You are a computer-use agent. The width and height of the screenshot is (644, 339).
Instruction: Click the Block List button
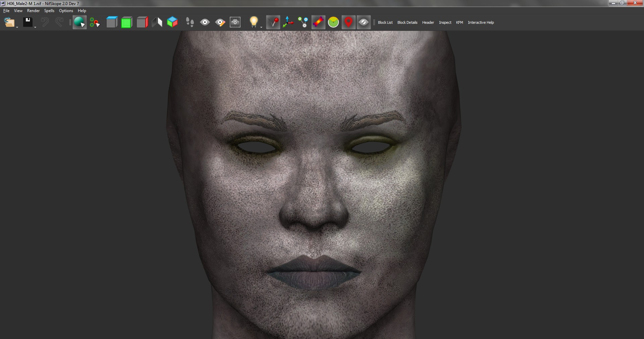pyautogui.click(x=385, y=22)
